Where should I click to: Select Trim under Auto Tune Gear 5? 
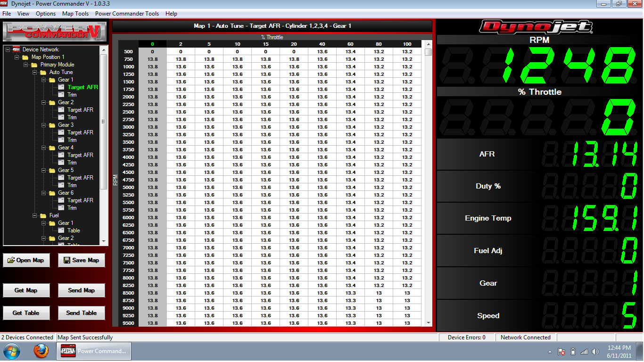point(72,185)
